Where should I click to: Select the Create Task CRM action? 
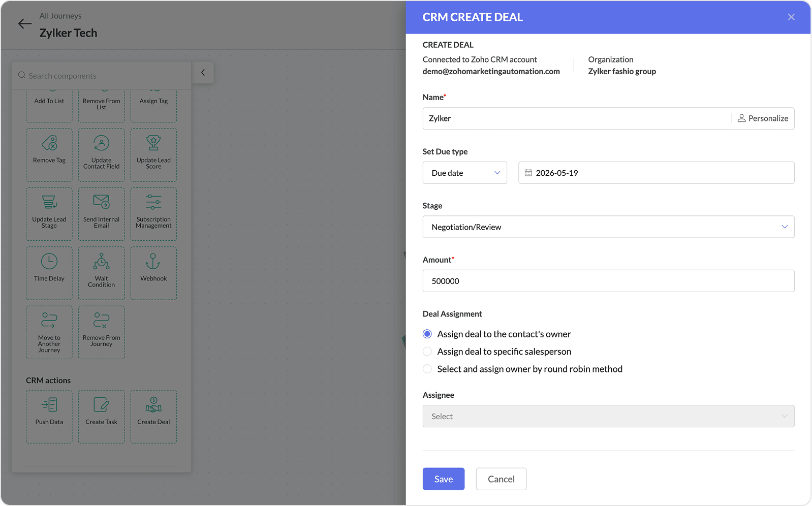click(102, 417)
